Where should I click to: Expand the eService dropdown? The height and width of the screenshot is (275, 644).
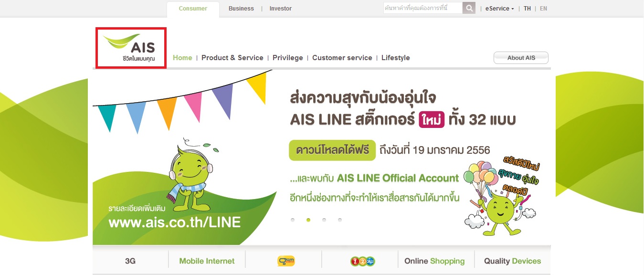coord(499,9)
